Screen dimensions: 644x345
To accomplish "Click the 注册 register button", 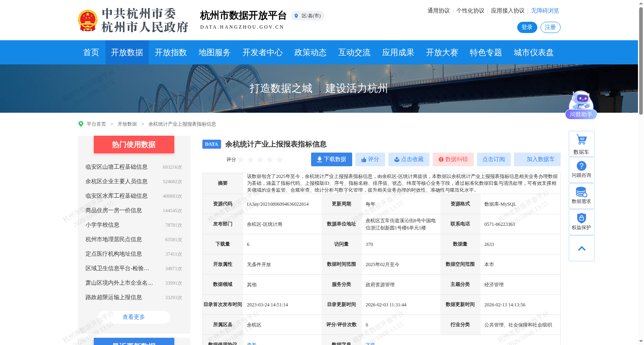I will [x=550, y=27].
